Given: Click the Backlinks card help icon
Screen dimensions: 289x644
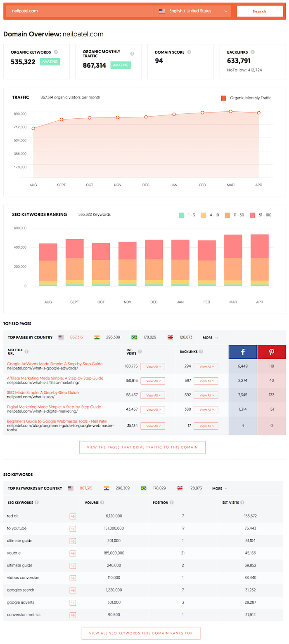Looking at the screenshot, I should point(252,52).
